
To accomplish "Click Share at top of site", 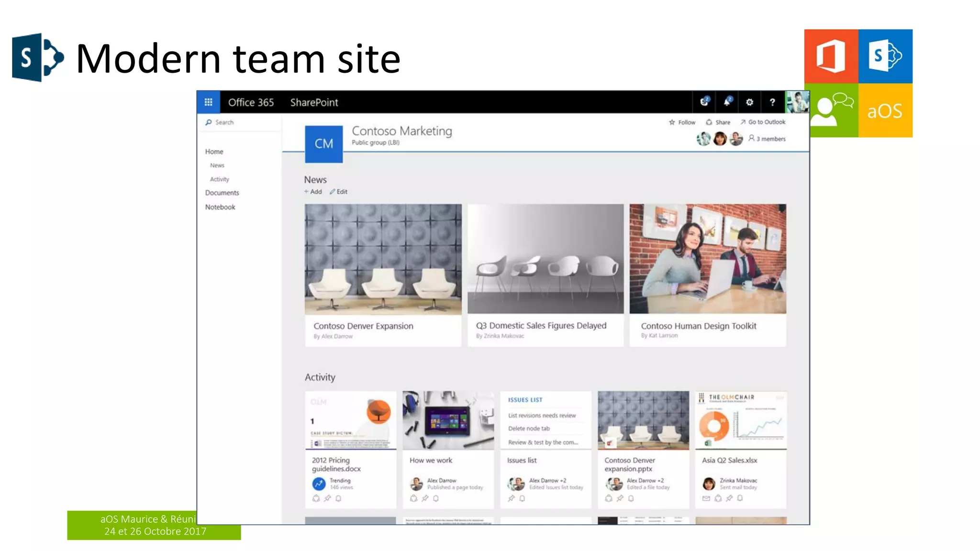I will click(x=718, y=122).
